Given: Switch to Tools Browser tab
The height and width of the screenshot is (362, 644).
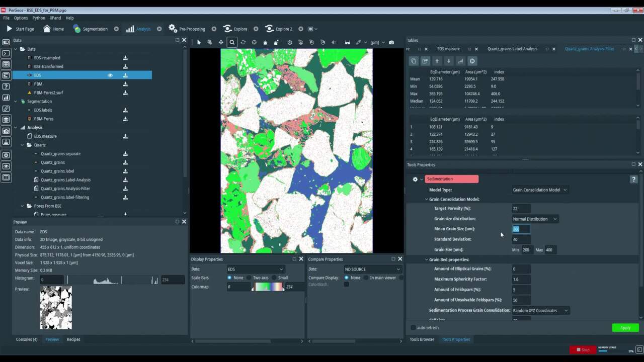Looking at the screenshot, I should point(422,339).
